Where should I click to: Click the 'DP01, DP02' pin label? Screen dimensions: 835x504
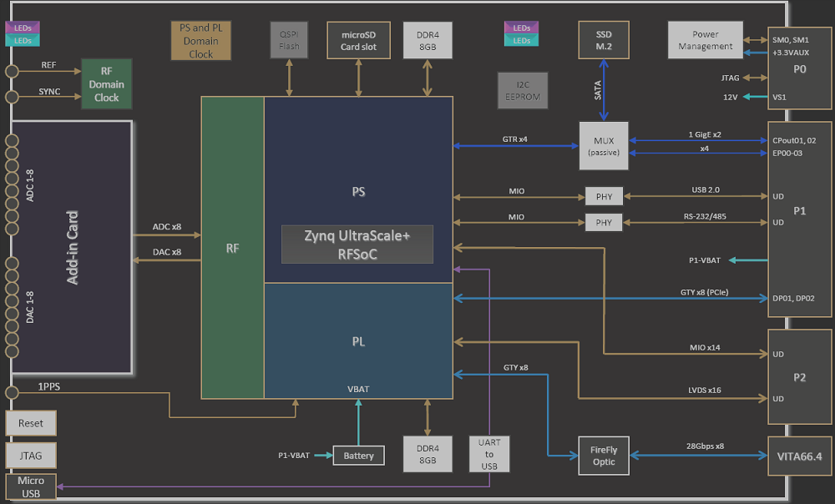pos(793,299)
